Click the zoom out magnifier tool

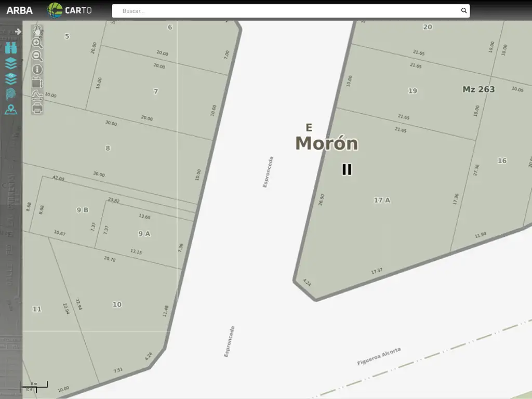click(x=37, y=56)
